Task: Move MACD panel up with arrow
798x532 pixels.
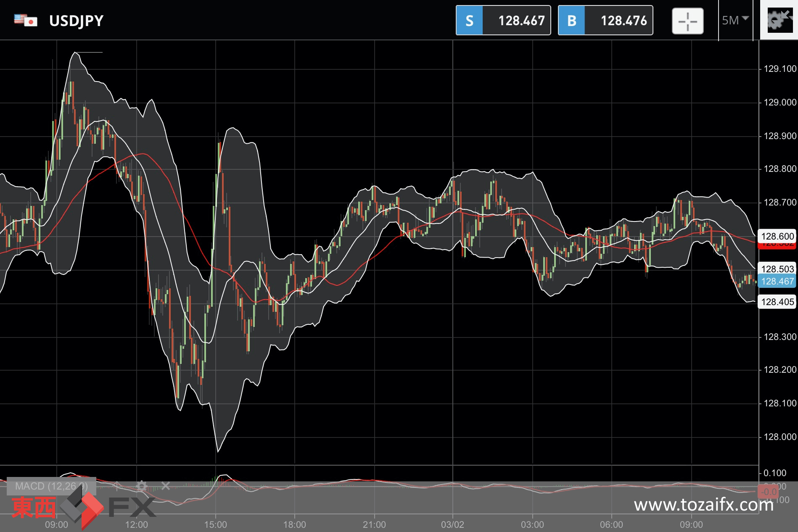Action: (x=117, y=486)
